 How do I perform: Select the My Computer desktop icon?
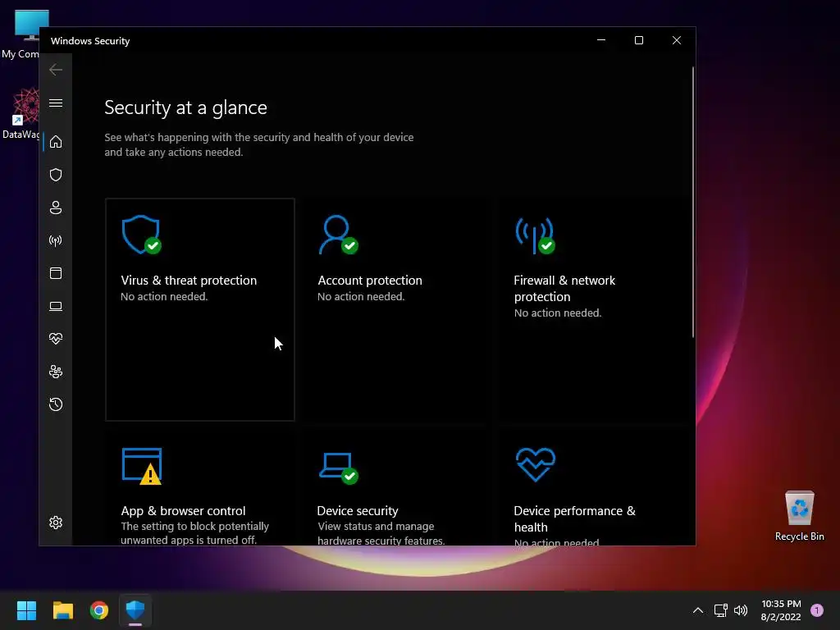21,34
